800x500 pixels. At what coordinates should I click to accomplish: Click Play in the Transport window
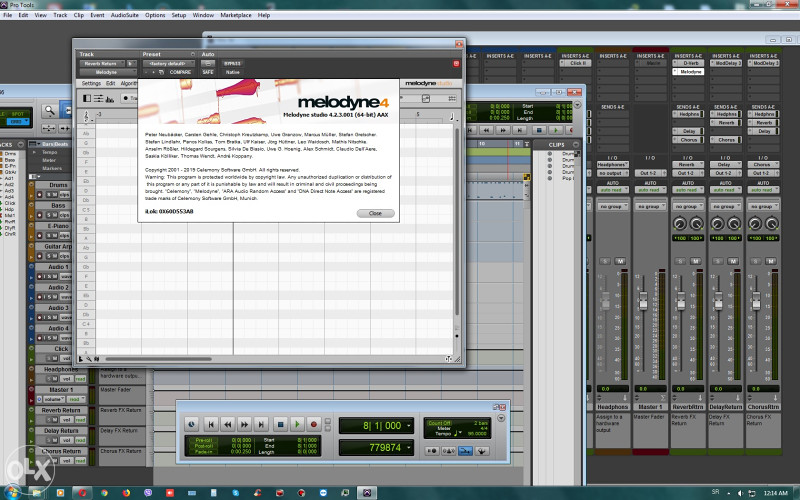point(297,424)
